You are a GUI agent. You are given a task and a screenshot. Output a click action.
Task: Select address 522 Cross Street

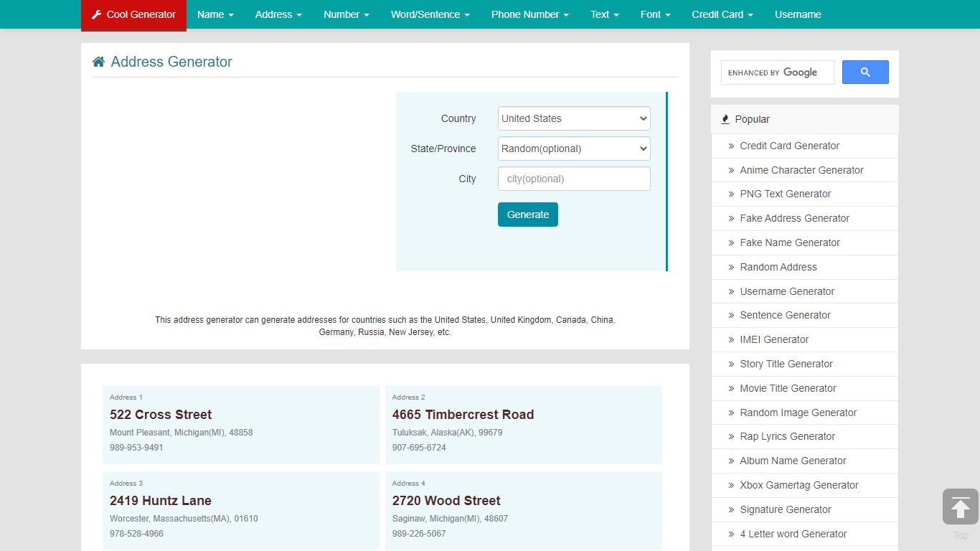(x=161, y=415)
